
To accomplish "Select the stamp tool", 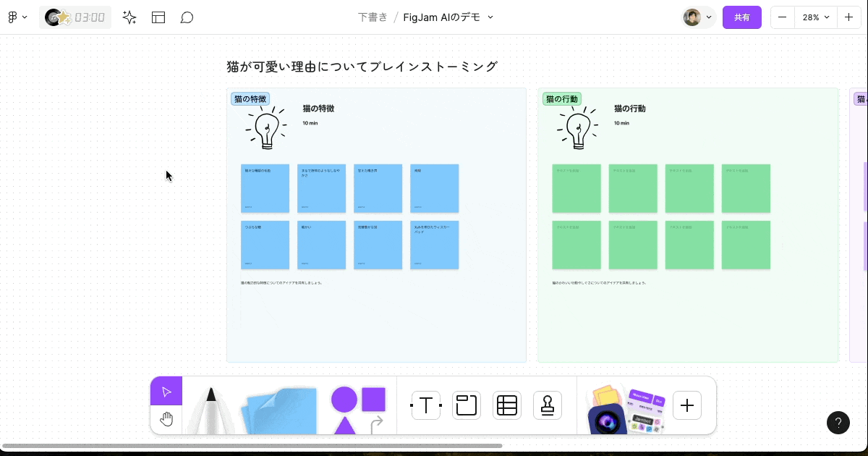I will click(x=548, y=405).
